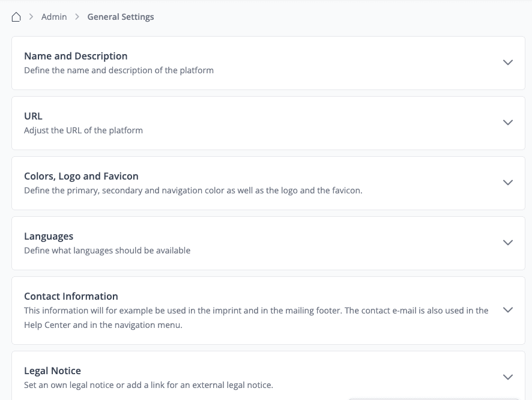Screen dimensions: 532x400
Task: Click the 'Adjust the URL of the platform' text
Action: click(x=83, y=130)
